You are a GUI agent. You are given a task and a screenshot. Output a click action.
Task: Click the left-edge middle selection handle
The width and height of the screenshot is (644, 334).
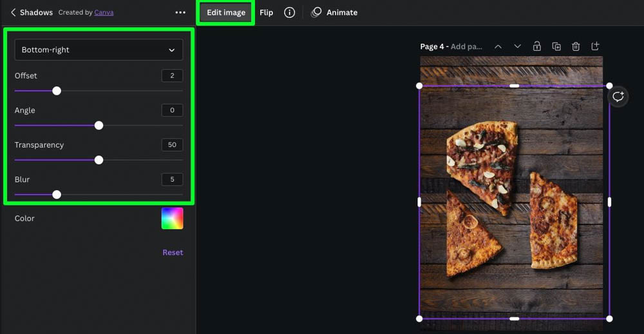(419, 202)
